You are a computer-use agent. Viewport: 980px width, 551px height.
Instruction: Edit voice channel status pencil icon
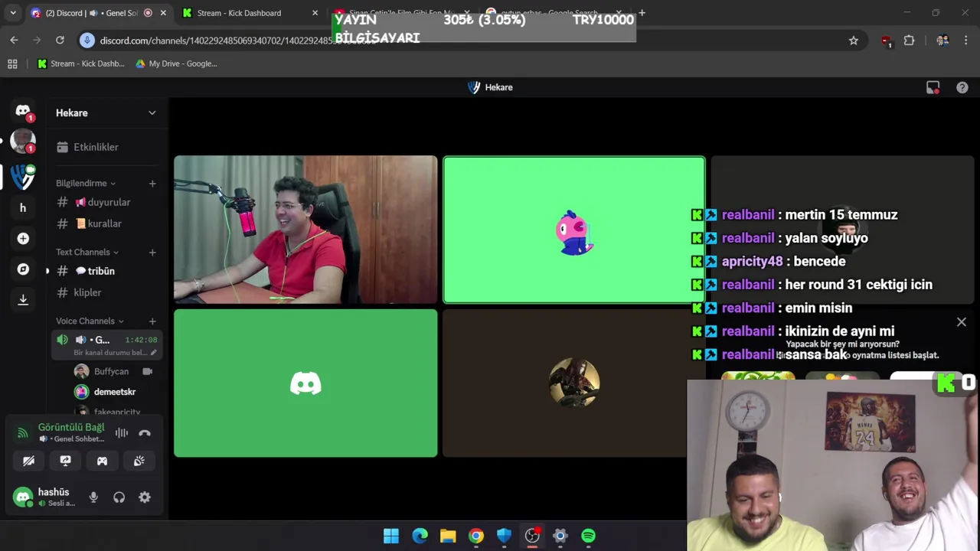tap(153, 353)
